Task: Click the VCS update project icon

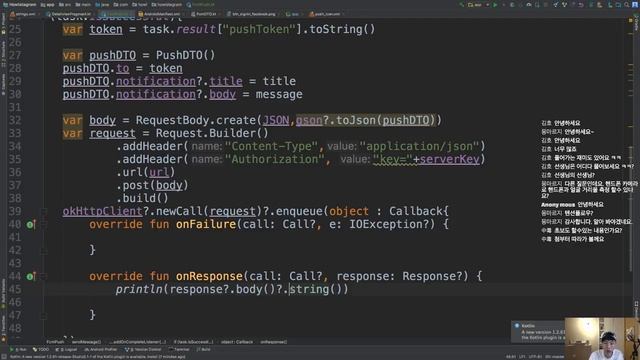Action: 556,5
